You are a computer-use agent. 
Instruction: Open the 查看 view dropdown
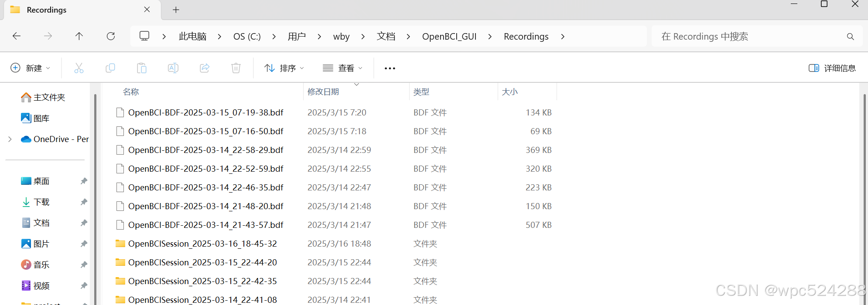[342, 68]
